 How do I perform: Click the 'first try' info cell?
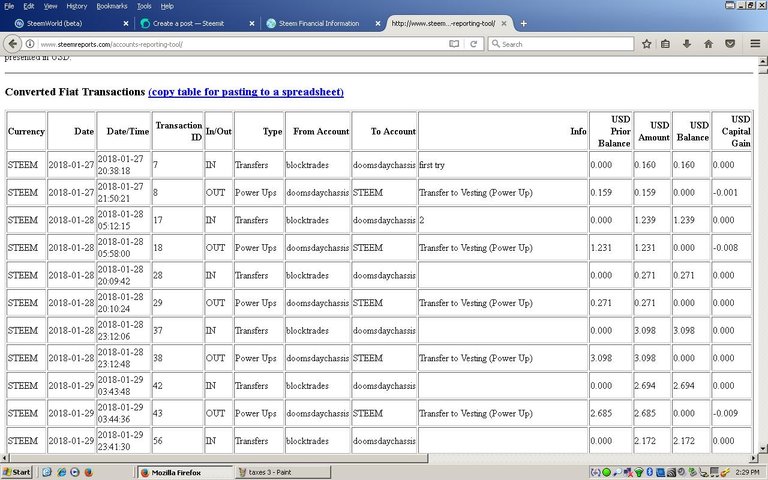coord(503,165)
